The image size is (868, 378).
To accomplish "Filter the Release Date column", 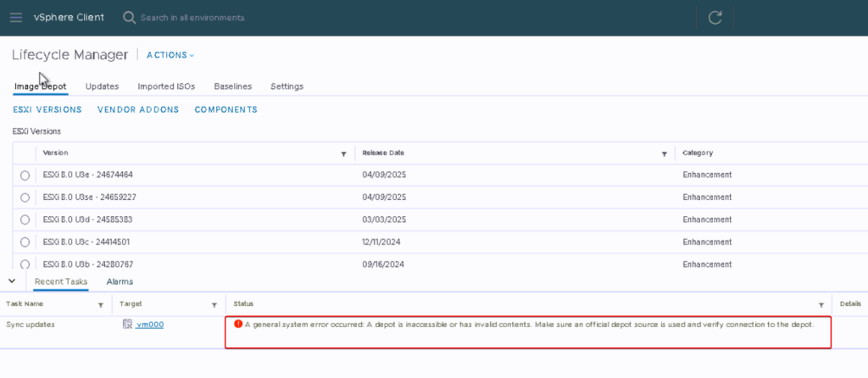I will (x=665, y=154).
